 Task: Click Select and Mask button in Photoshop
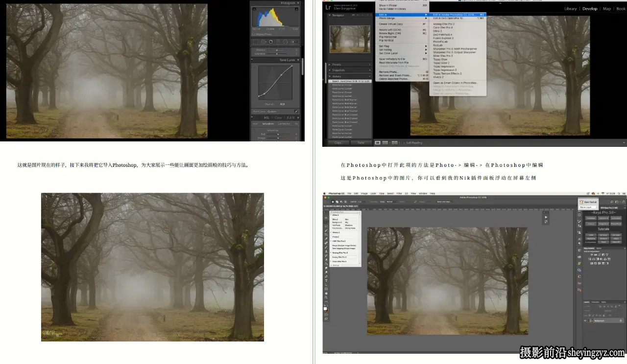click(444, 202)
